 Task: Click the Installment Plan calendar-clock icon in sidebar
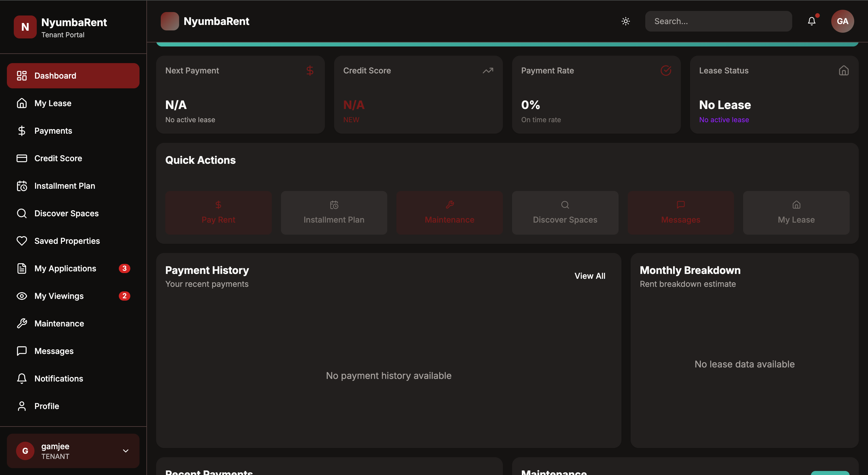pyautogui.click(x=22, y=186)
